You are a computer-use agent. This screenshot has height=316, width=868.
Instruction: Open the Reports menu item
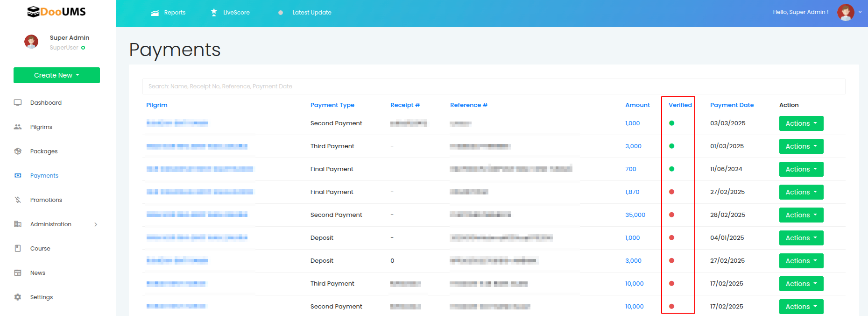pos(175,13)
